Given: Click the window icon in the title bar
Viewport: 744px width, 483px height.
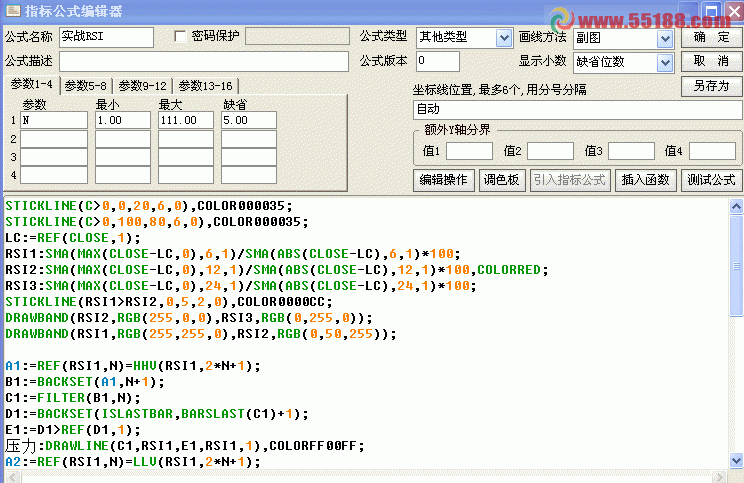Looking at the screenshot, I should [x=12, y=10].
